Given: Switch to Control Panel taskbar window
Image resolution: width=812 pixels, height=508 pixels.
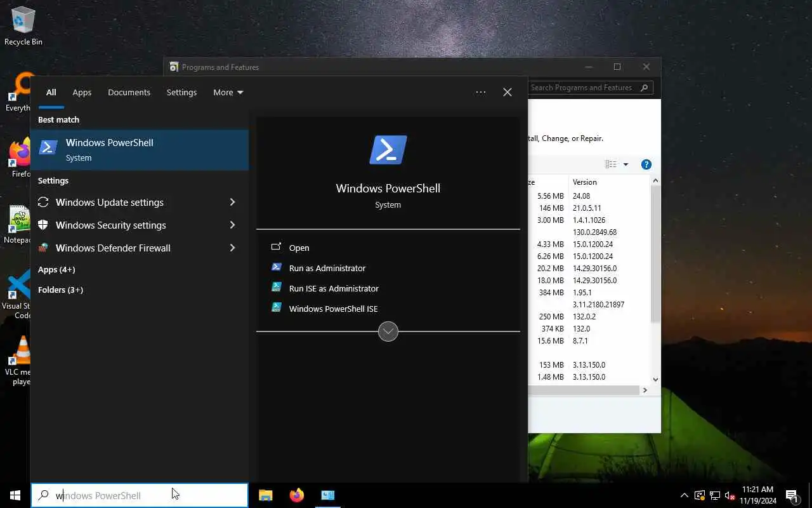Looking at the screenshot, I should [328, 495].
